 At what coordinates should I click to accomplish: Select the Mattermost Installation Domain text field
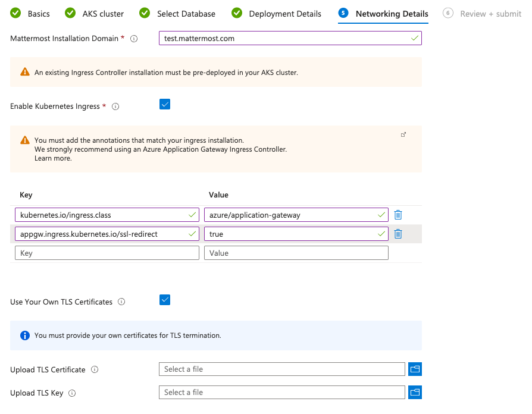[290, 38]
